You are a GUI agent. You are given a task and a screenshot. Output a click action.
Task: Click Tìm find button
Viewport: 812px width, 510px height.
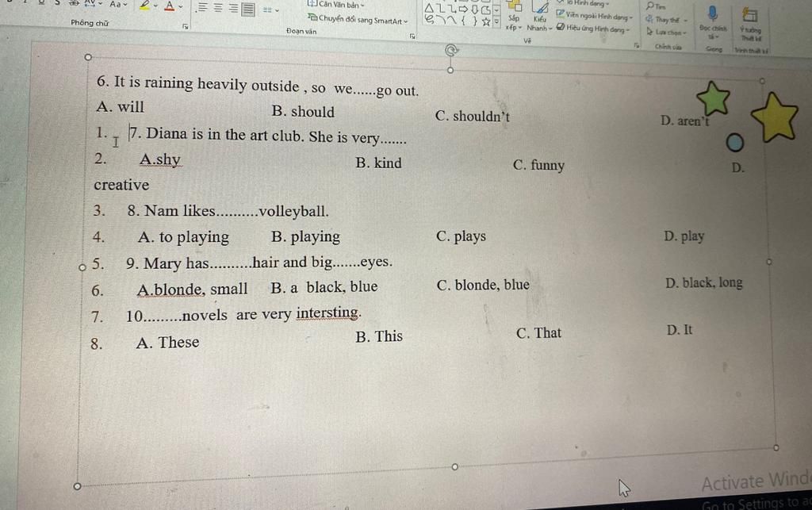click(x=656, y=6)
